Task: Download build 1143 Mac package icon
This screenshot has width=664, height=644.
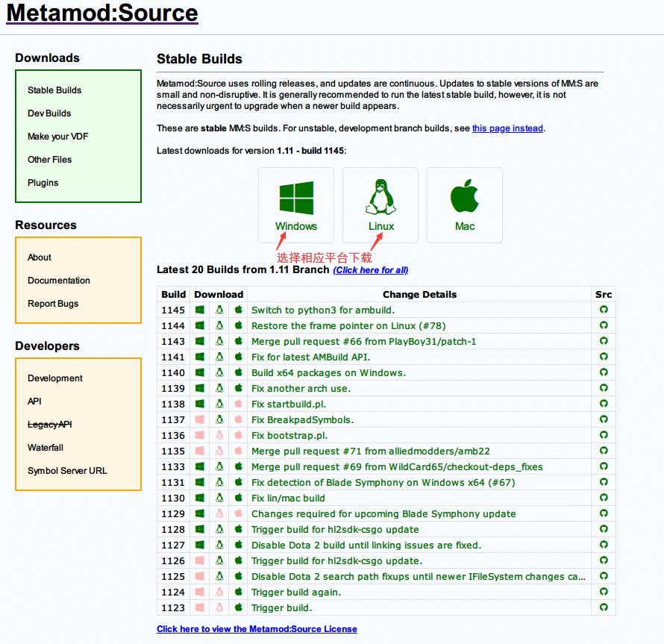Action: [x=239, y=341]
